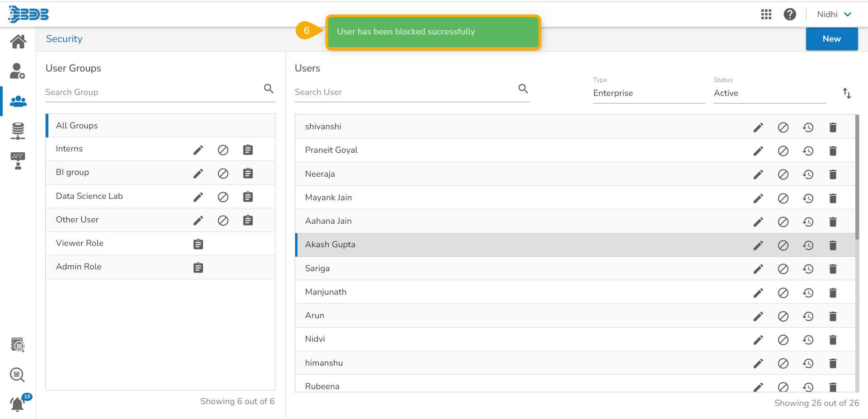Click the Search User input field
The width and height of the screenshot is (868, 419).
click(405, 92)
